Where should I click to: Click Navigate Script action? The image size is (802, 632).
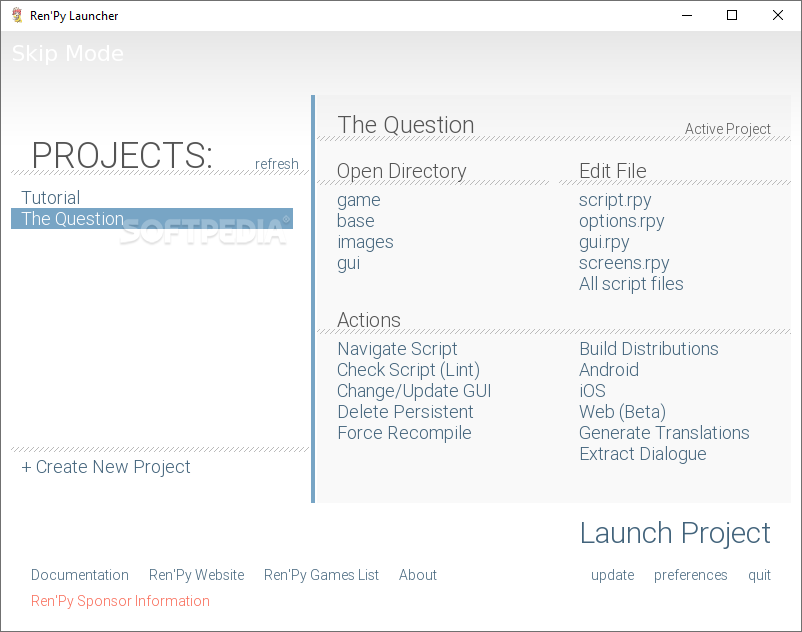coord(397,349)
